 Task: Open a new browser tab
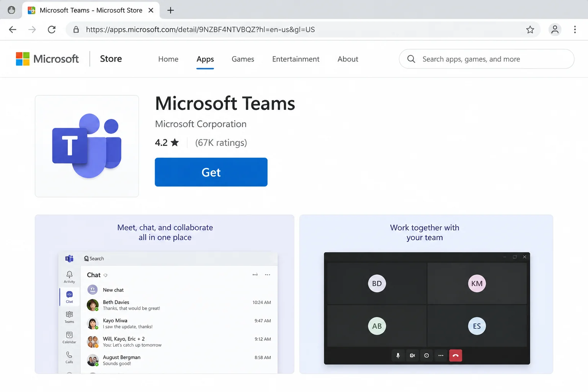click(x=171, y=10)
